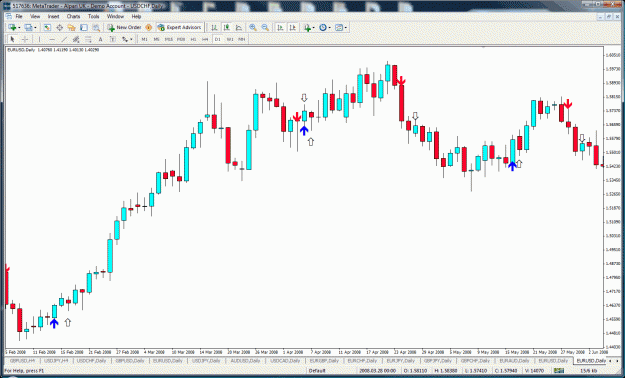Screen dimensions: 625x378
Task: Select the Arrows drawing tool
Action: 125,39
